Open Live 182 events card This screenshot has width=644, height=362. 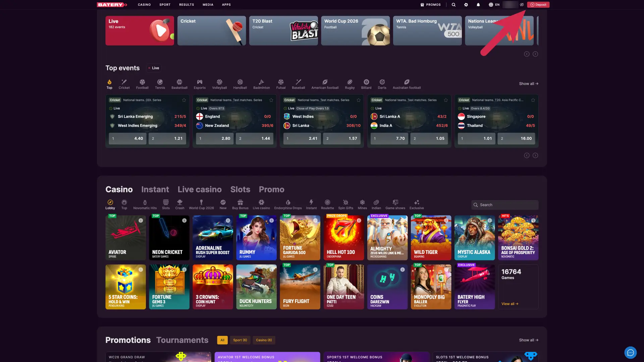(x=140, y=31)
